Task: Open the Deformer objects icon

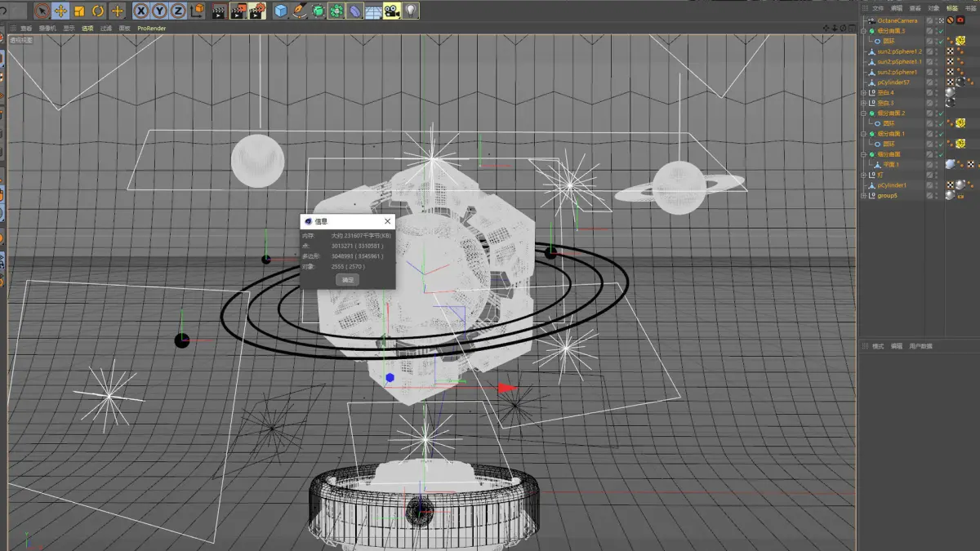Action: (355, 11)
